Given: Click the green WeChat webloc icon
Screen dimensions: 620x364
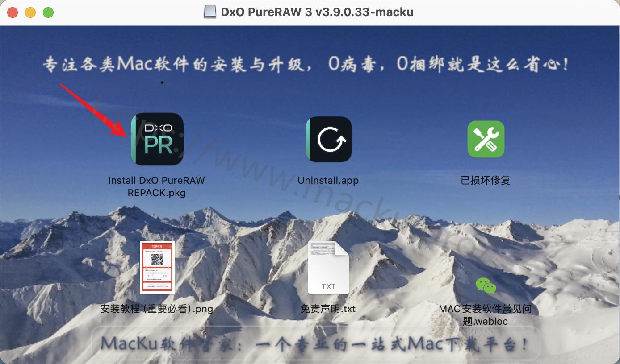Looking at the screenshot, I should click(486, 285).
